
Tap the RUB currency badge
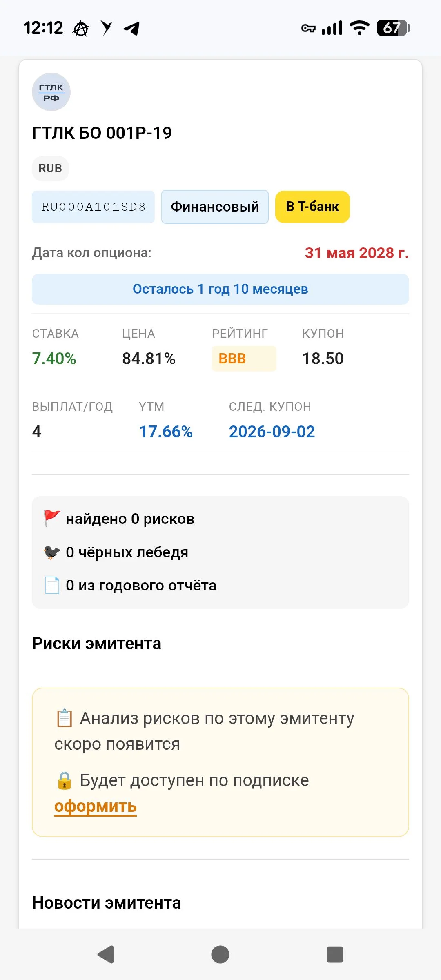point(50,168)
